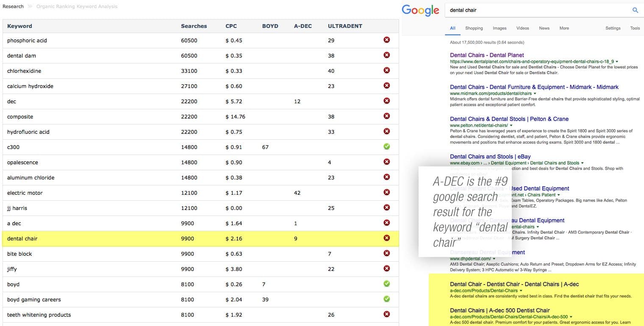The width and height of the screenshot is (644, 326).
Task: Click the red X icon in the phosphoric acid row
Action: coord(386,40)
